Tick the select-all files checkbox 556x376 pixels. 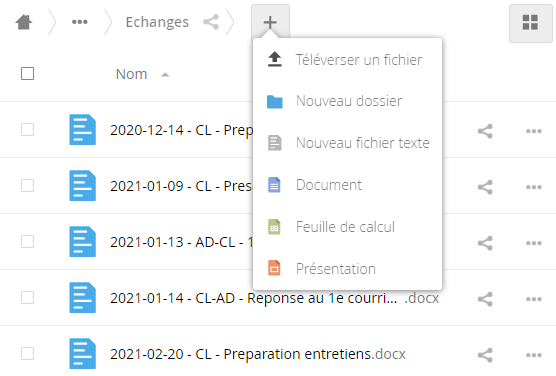[27, 74]
